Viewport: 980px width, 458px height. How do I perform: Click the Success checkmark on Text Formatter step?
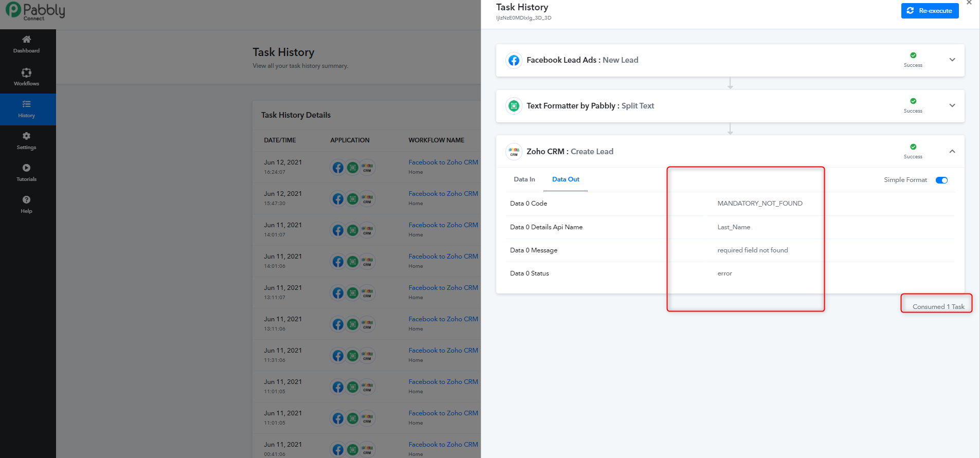913,101
